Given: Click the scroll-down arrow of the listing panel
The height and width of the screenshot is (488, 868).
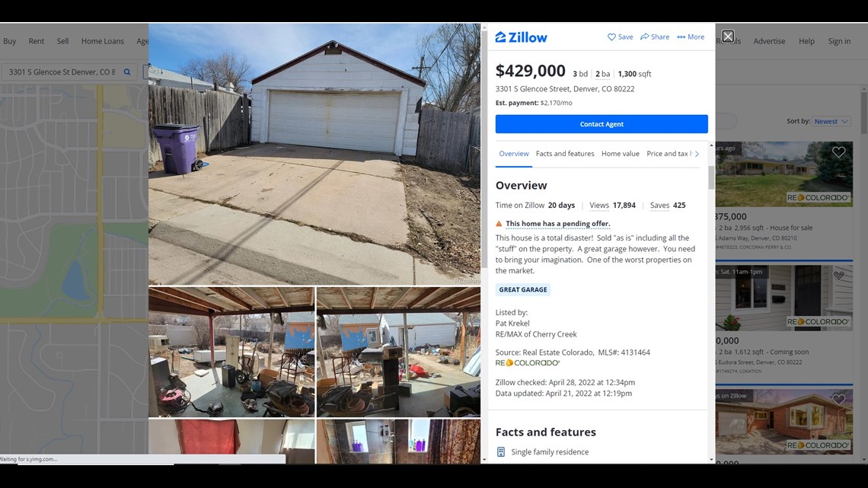Looking at the screenshot, I should pos(711,459).
